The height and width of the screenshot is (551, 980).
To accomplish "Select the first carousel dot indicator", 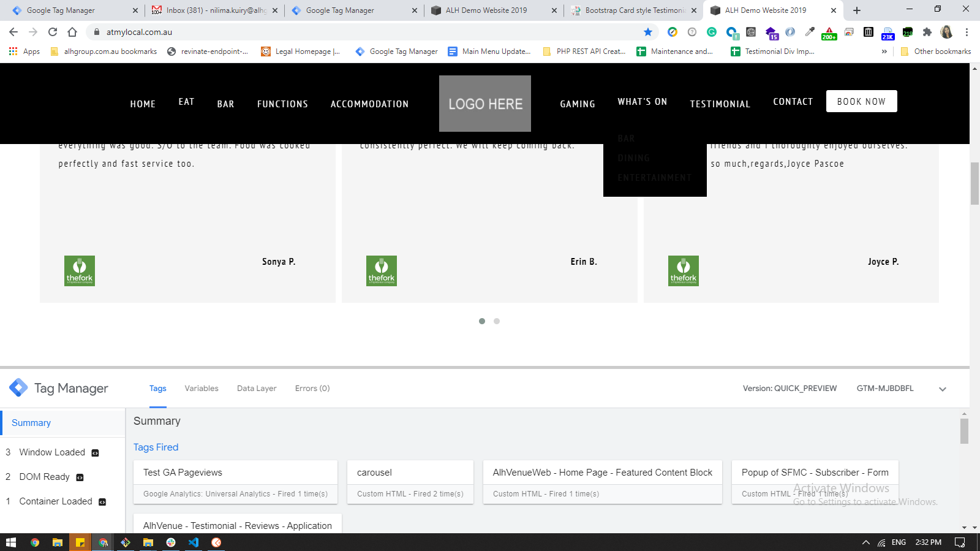I will [x=482, y=321].
